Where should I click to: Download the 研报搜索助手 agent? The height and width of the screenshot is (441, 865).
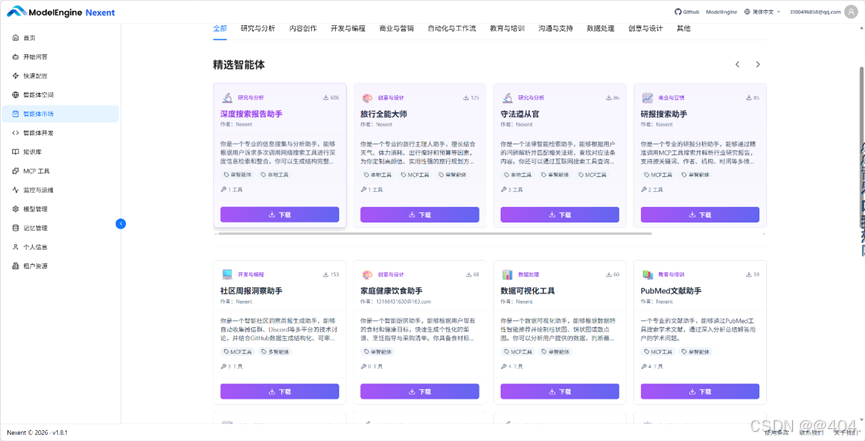700,215
